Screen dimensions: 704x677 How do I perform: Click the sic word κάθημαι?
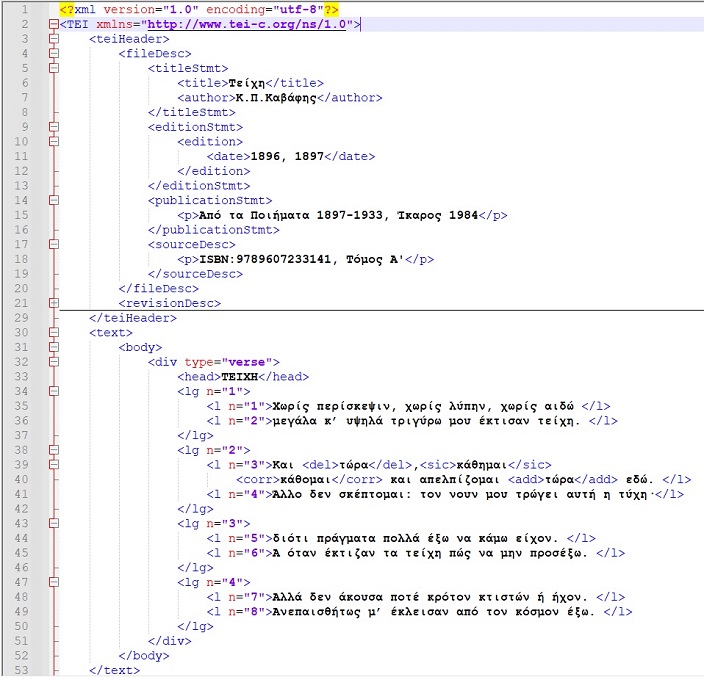pos(482,465)
